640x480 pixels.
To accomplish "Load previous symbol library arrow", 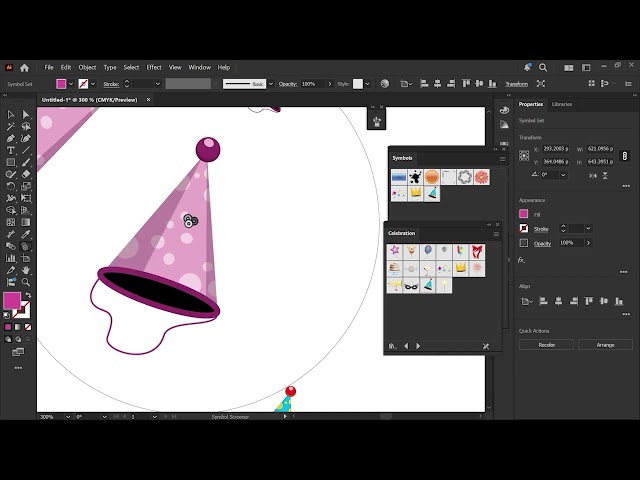I will point(406,346).
